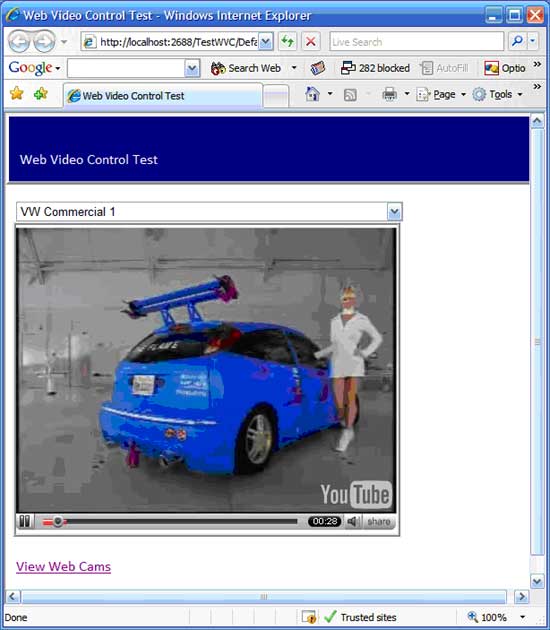
Task: Expand Google toolbar overflow chevron
Action: [x=537, y=64]
